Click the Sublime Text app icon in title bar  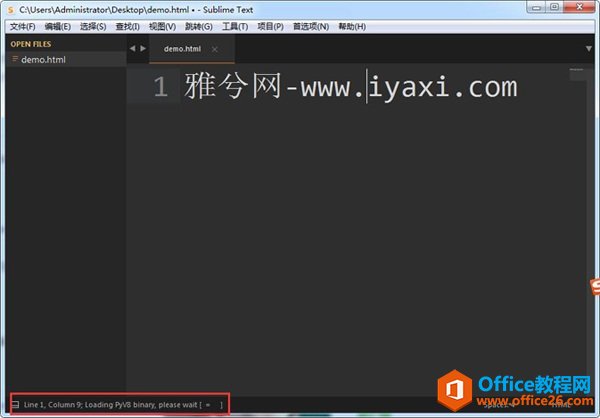click(x=10, y=9)
